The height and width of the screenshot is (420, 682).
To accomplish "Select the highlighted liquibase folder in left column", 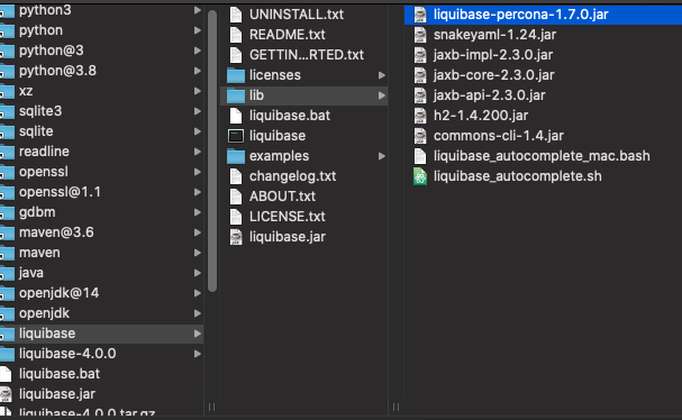I will point(102,333).
